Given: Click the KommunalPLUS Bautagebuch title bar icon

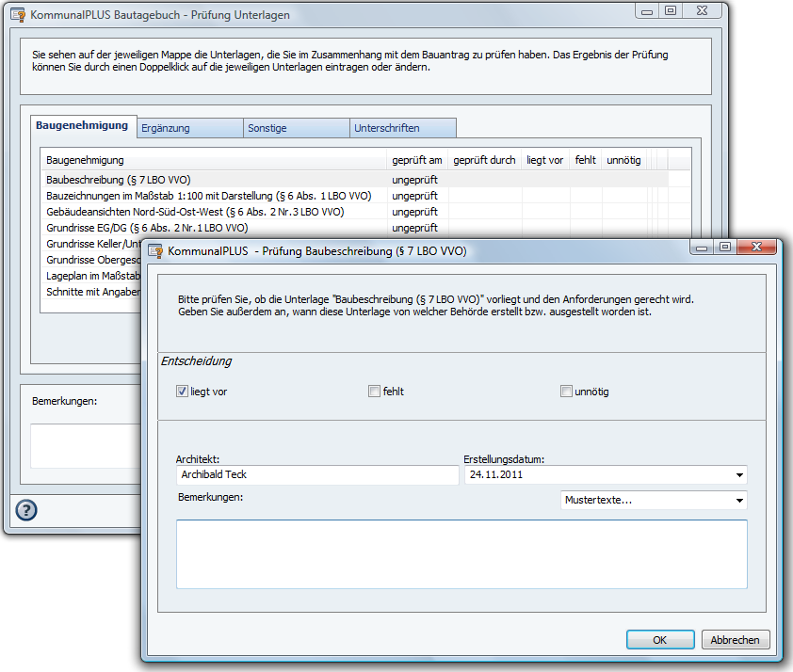Looking at the screenshot, I should 18,15.
